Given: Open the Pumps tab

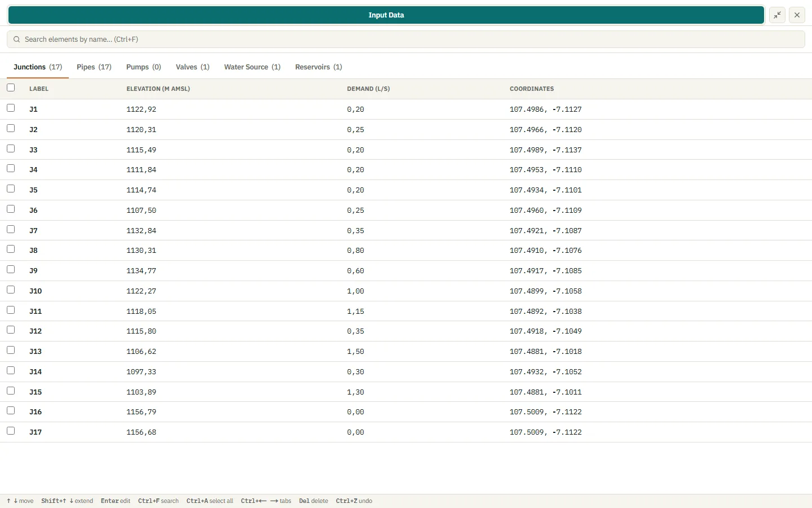Looking at the screenshot, I should point(144,67).
